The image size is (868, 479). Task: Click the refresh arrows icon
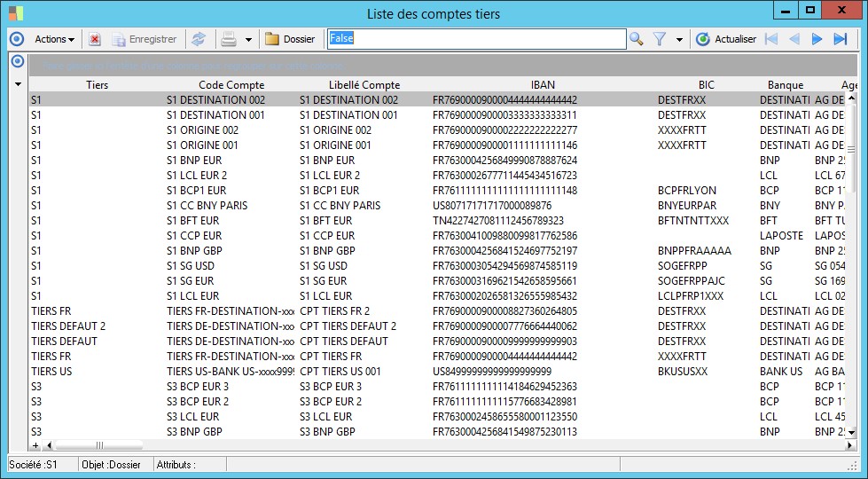click(x=199, y=39)
